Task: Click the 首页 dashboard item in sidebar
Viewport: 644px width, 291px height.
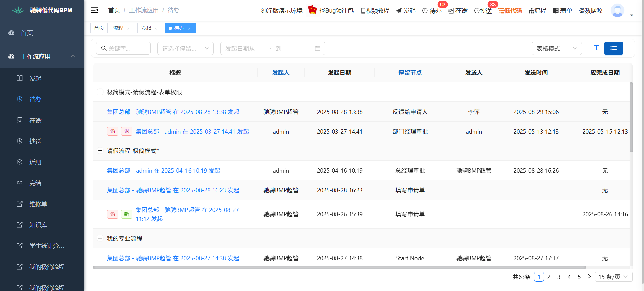Action: [42, 33]
